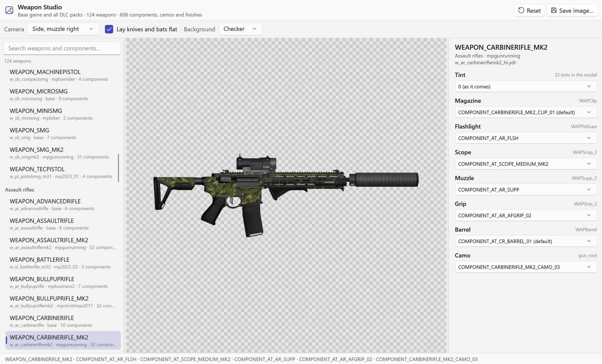Click the Weapon Studio app icon

tap(9, 10)
